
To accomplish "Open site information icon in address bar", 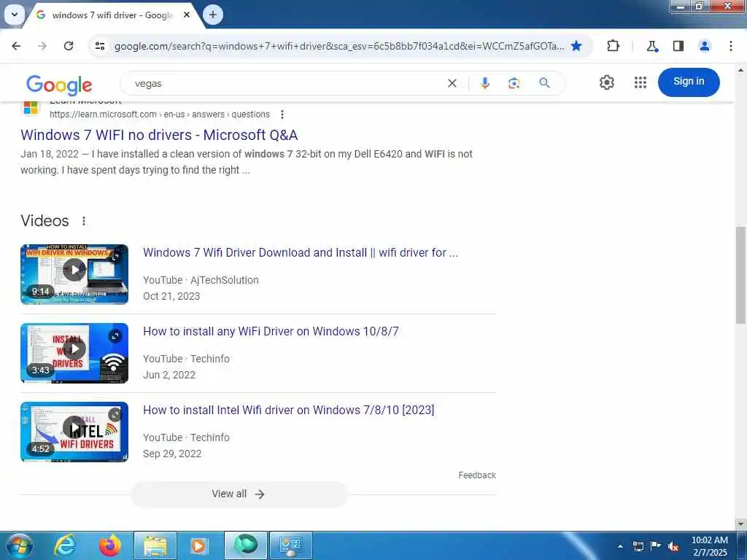I will [100, 46].
